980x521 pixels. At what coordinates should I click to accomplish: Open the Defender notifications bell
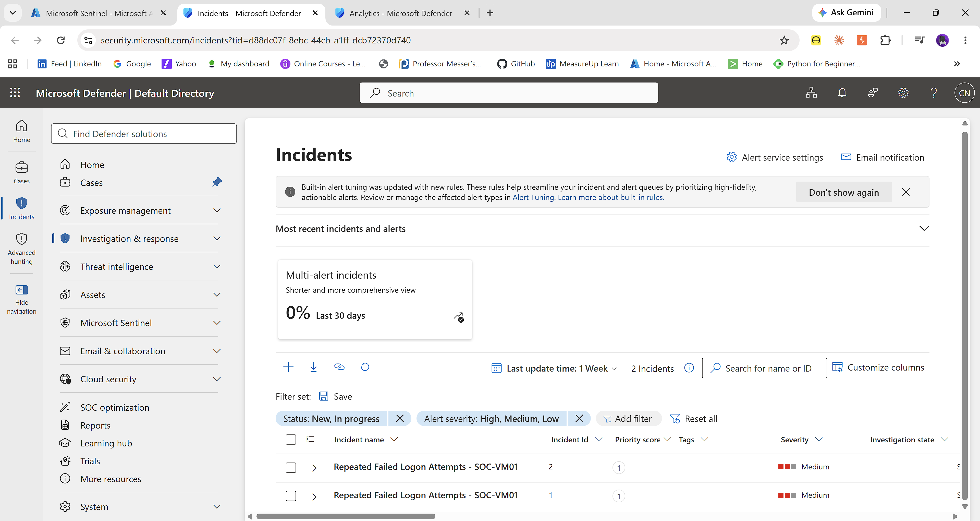tap(842, 93)
